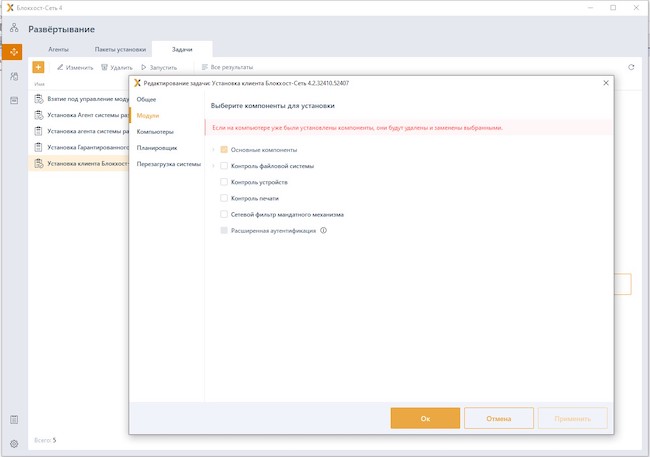Click the Запустить play toolbar item
The image size is (650, 457).
(159, 67)
